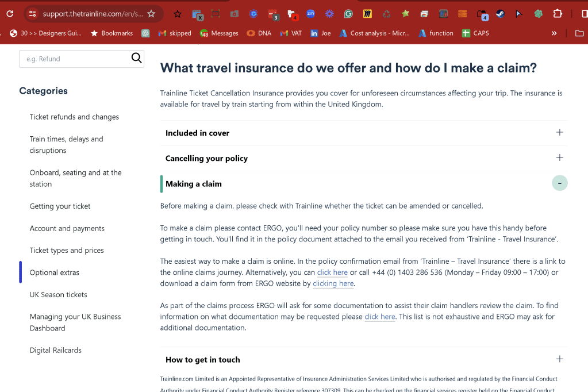Open the CAPS bookmark

[475, 33]
